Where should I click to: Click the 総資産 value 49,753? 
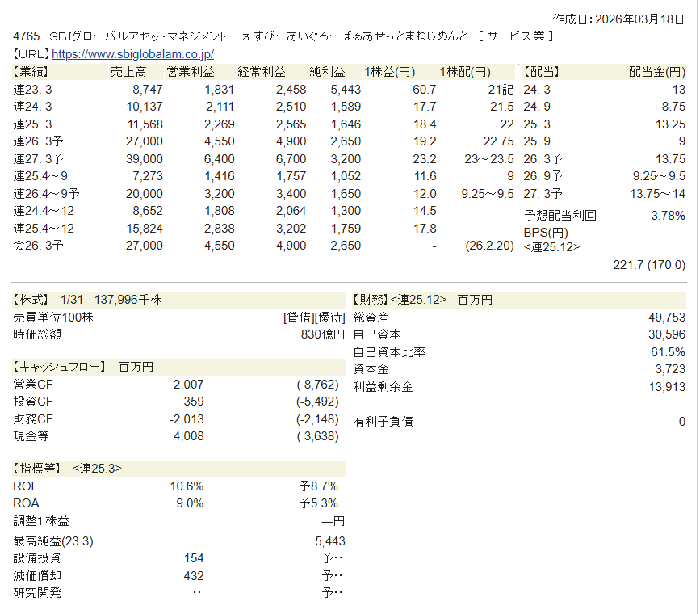(x=667, y=318)
